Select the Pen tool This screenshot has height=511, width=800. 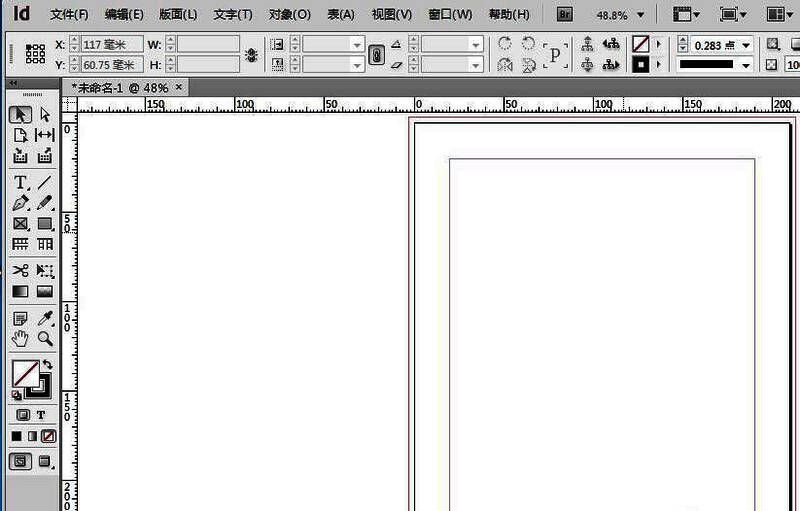click(x=20, y=203)
